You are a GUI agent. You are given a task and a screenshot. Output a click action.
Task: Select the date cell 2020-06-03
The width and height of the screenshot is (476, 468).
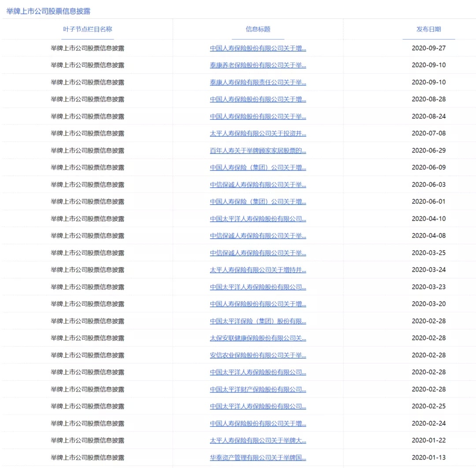click(x=429, y=184)
